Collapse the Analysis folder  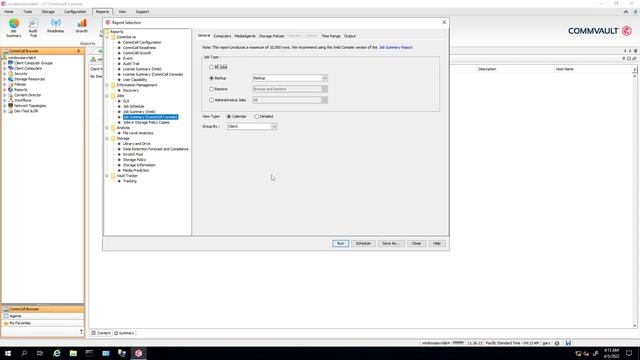[107, 128]
